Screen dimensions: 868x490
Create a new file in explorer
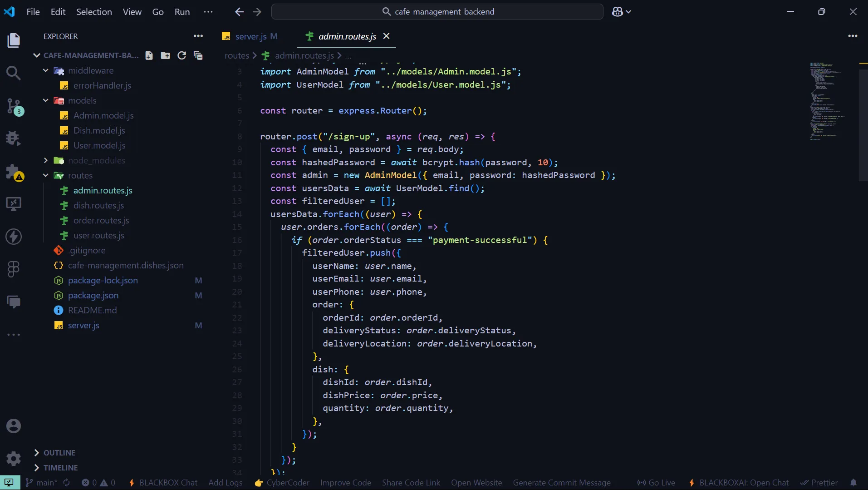[149, 55]
